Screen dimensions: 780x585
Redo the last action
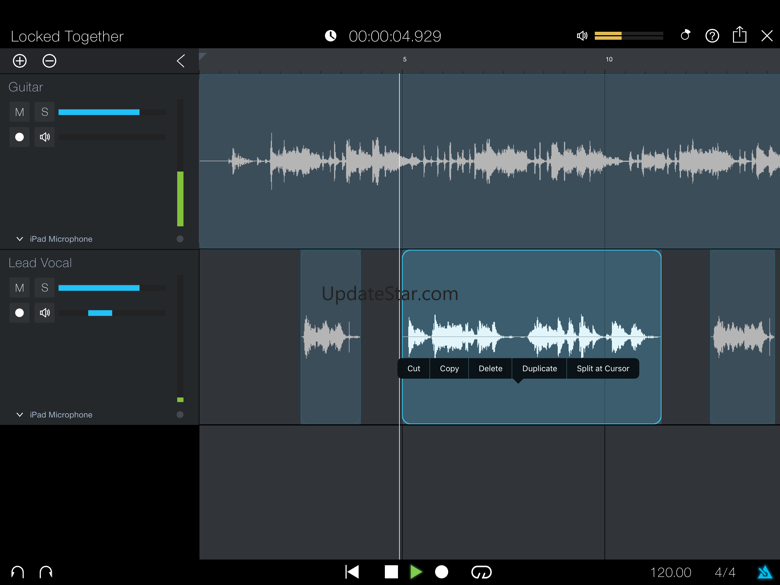pyautogui.click(x=46, y=572)
